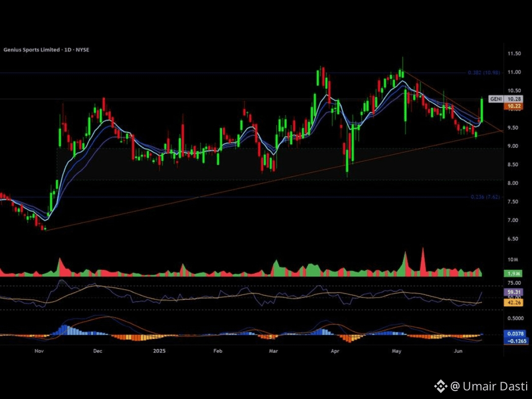Viewport: 532px width, 399px height.
Task: Click the 8.00 price axis label
Action: [513, 183]
